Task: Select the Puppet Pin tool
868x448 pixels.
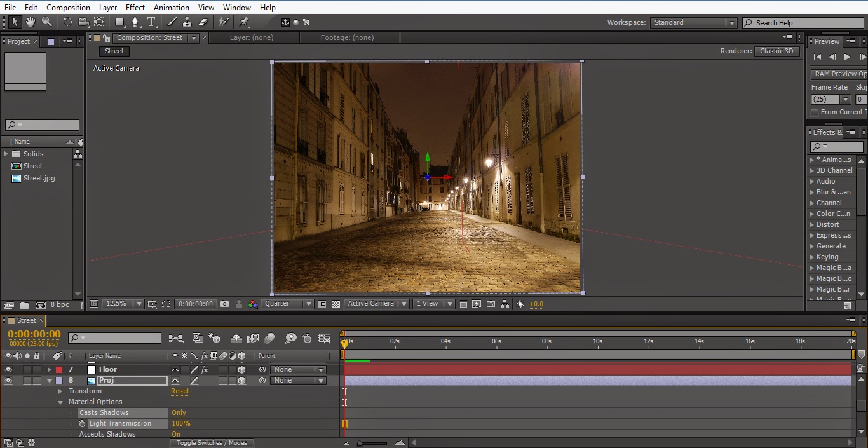Action: tap(245, 21)
